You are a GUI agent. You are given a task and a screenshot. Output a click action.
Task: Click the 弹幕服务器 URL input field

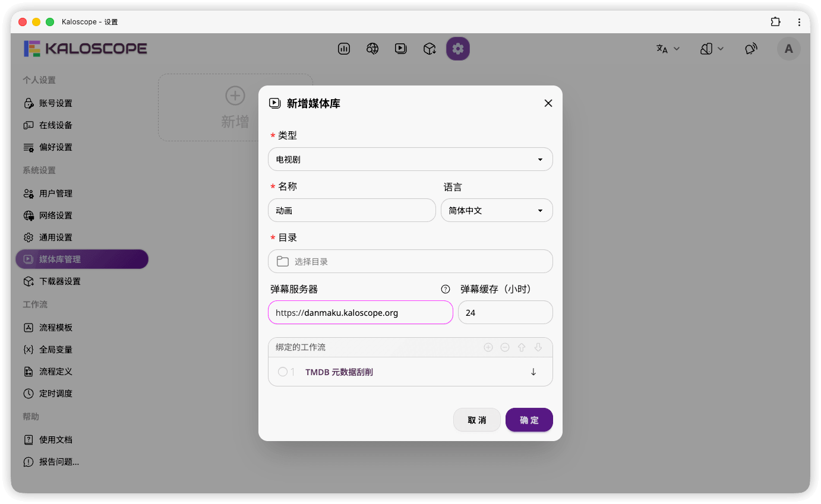point(361,312)
